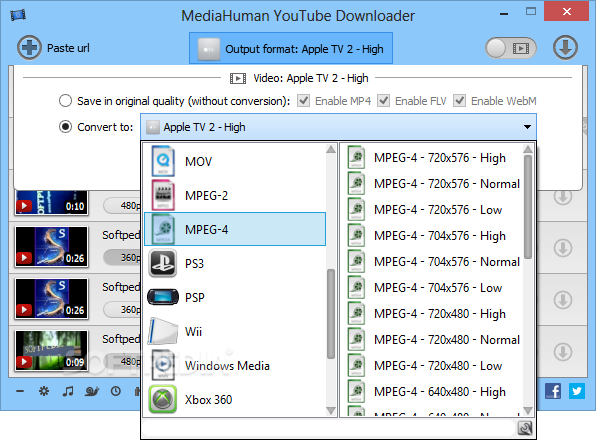The height and width of the screenshot is (440, 596).
Task: Choose Windows Media format in the list
Action: tap(235, 366)
